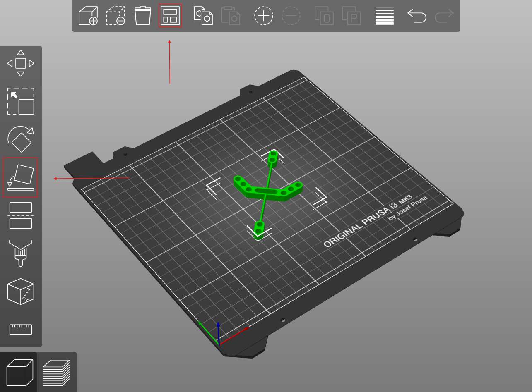Remove an instance with the minus circle
The height and width of the screenshot is (392, 532).
291,16
